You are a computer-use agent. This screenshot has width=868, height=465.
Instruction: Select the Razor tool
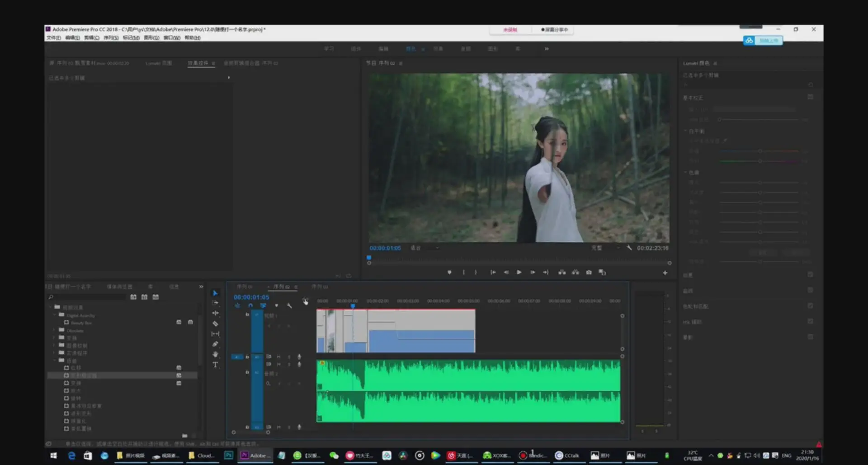[215, 324]
